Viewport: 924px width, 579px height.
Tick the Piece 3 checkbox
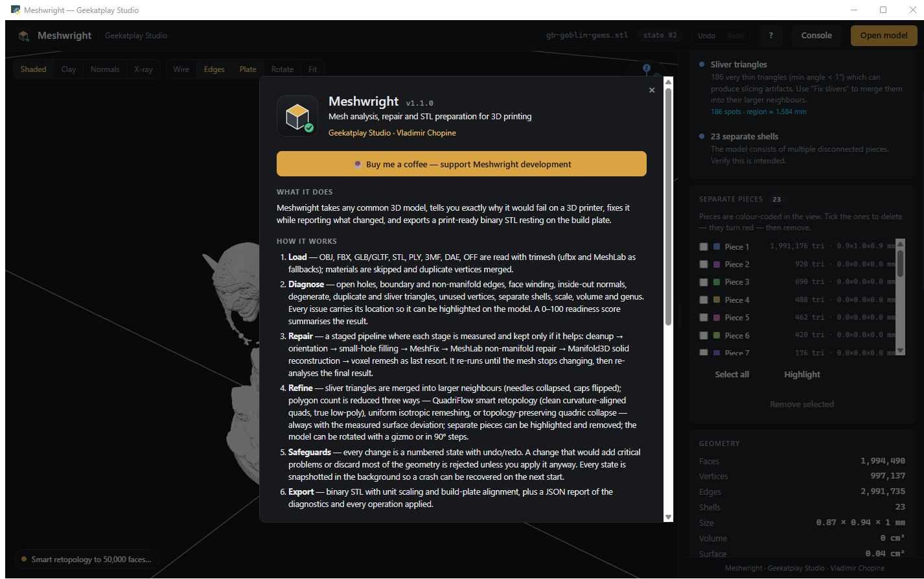[704, 282]
